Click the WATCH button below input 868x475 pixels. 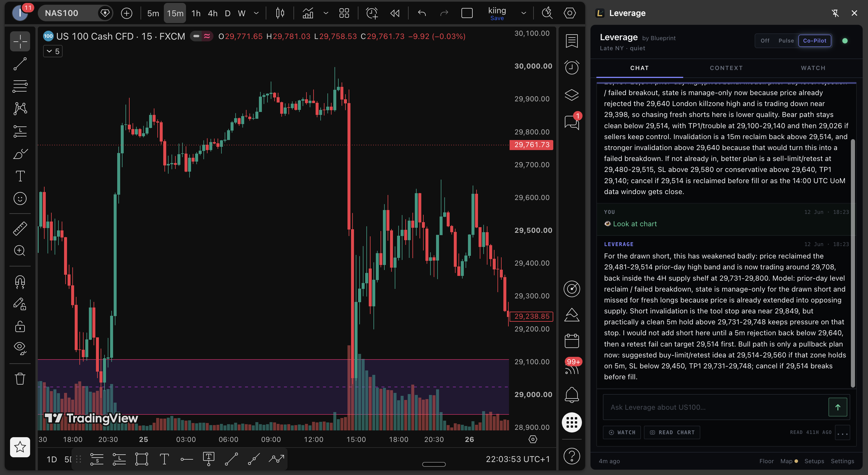622,432
